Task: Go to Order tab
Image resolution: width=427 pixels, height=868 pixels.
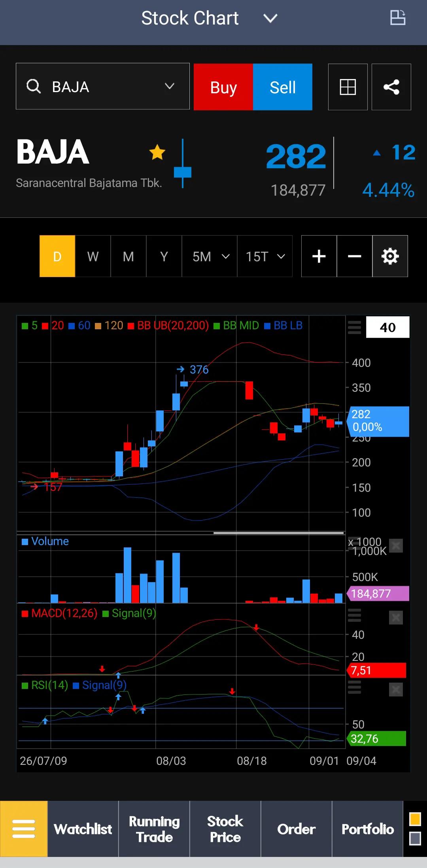Action: 297,829
